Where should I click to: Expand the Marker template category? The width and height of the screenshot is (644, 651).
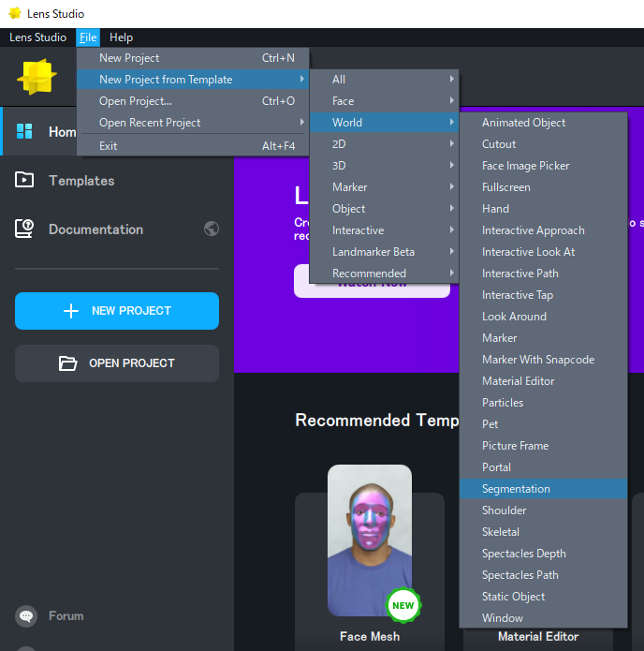[x=384, y=187]
